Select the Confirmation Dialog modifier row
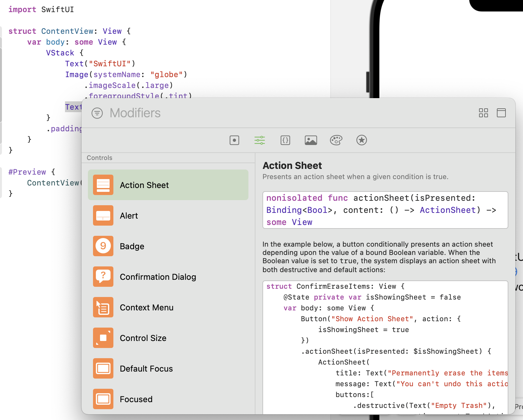This screenshot has width=523, height=420. 168,277
